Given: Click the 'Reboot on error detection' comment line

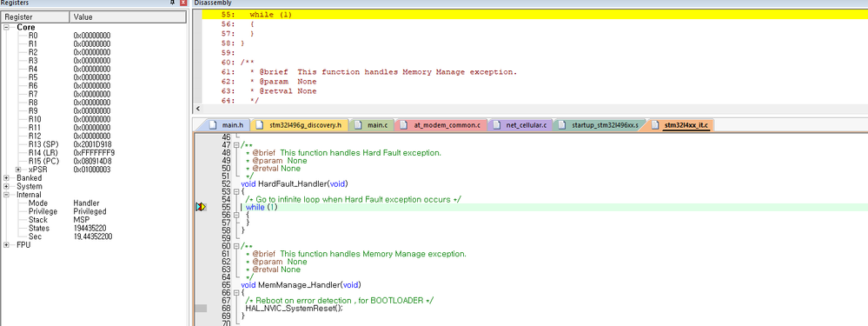Looking at the screenshot, I should click(340, 301).
